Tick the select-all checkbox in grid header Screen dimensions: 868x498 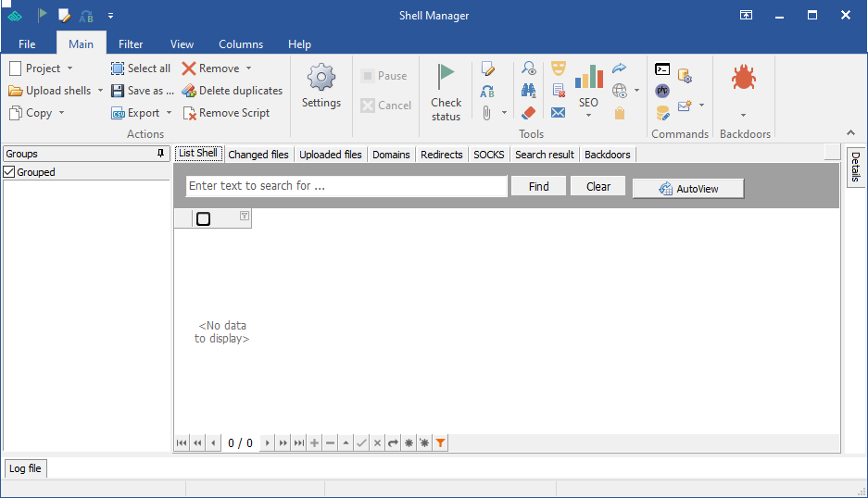point(204,218)
